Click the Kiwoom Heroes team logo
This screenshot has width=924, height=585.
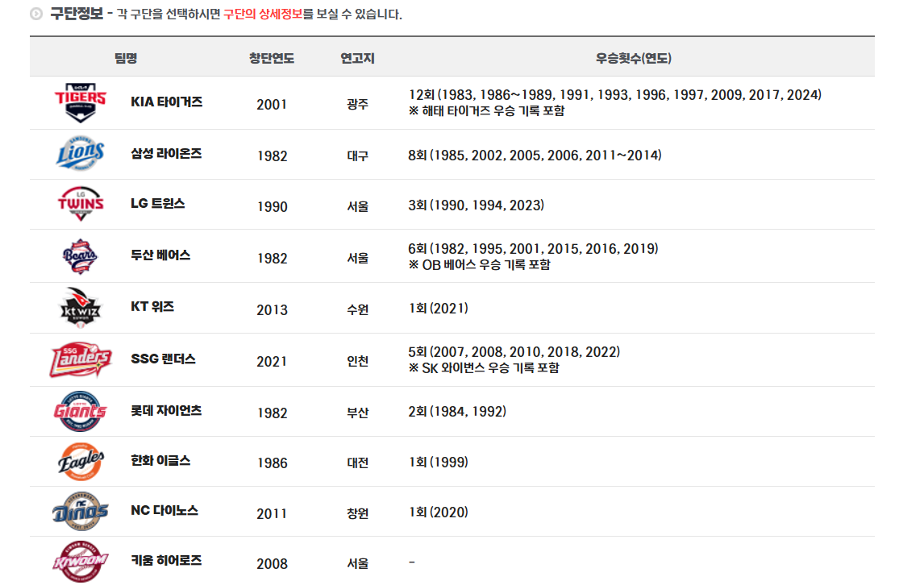click(80, 562)
